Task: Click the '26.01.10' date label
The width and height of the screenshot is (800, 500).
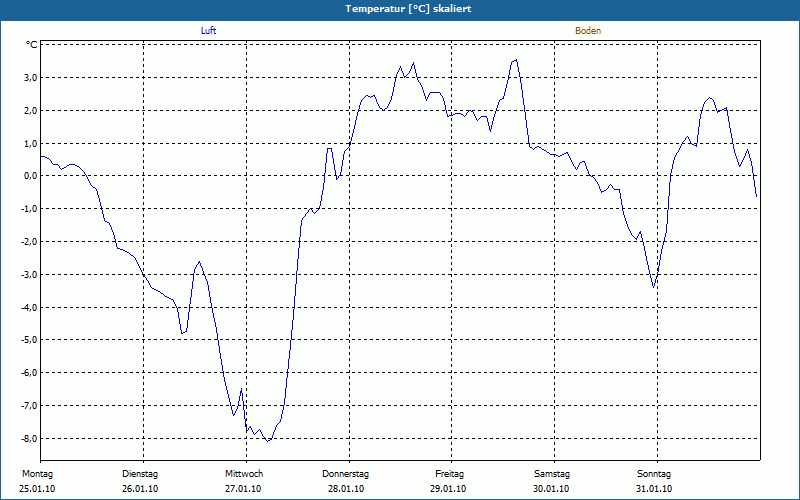Action: tap(140, 489)
